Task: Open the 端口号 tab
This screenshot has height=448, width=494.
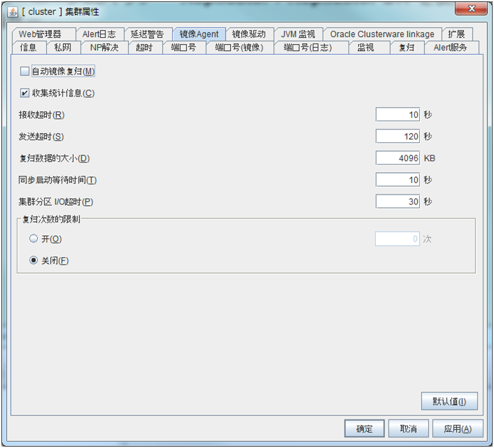Action: point(184,48)
